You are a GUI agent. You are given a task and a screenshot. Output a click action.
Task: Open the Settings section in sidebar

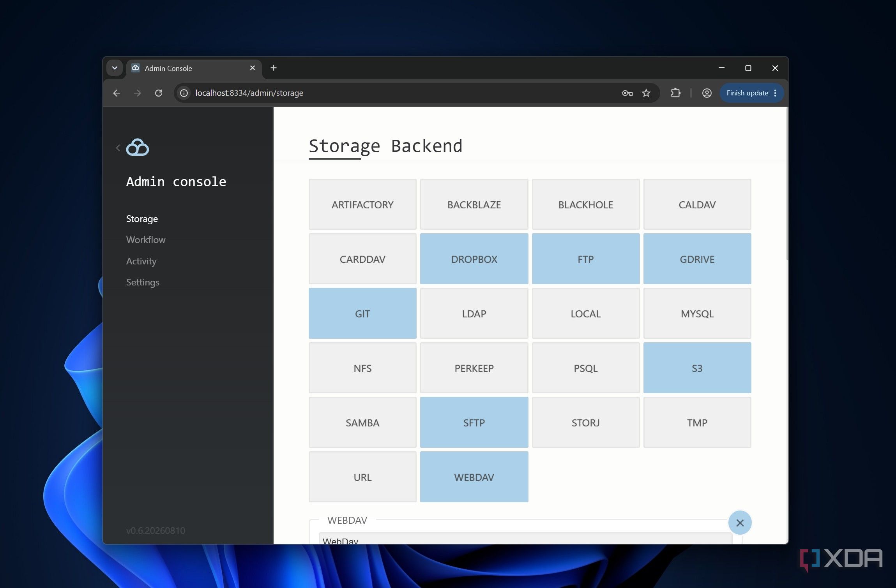click(143, 282)
